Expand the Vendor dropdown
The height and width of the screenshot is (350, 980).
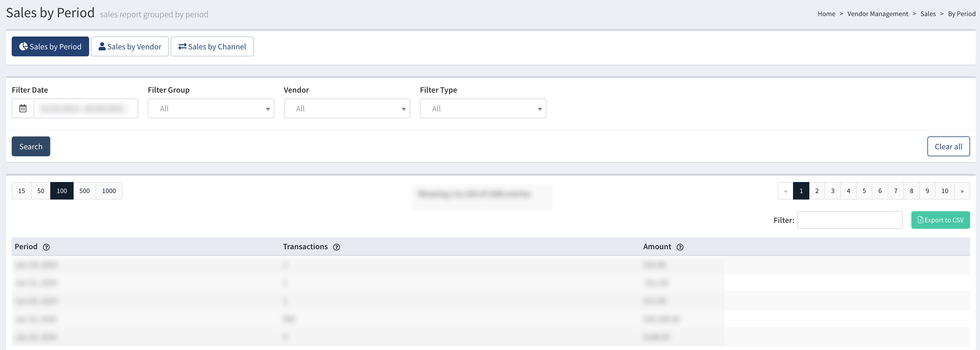coord(347,108)
